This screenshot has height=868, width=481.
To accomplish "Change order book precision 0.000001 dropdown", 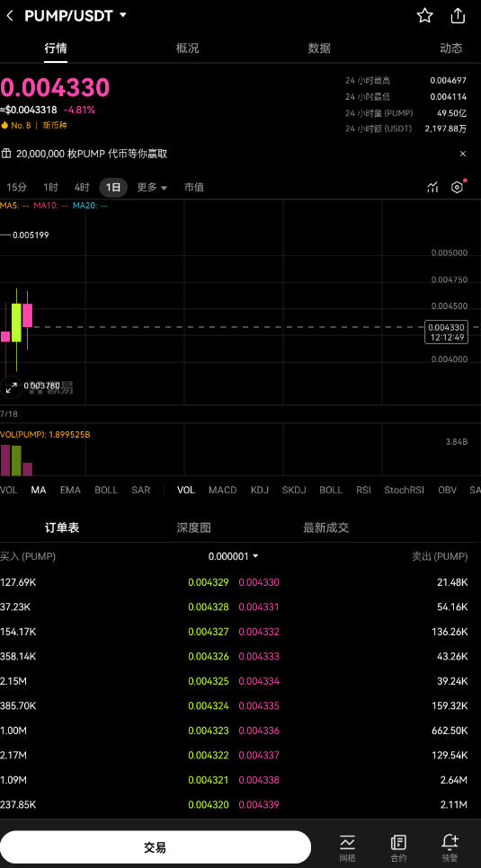I will [x=233, y=556].
